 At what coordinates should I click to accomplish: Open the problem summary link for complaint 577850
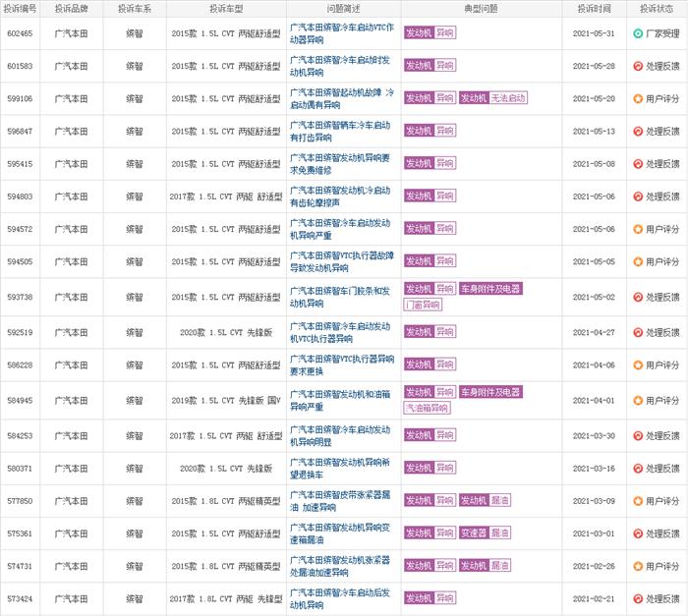pos(340,501)
